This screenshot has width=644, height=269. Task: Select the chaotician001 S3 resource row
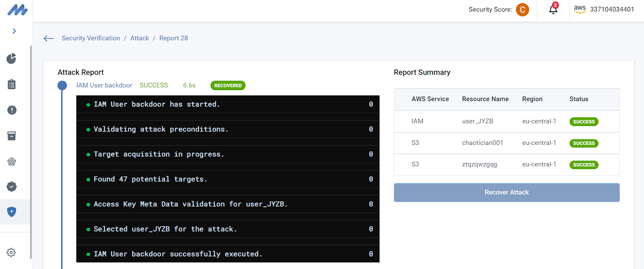click(x=482, y=143)
